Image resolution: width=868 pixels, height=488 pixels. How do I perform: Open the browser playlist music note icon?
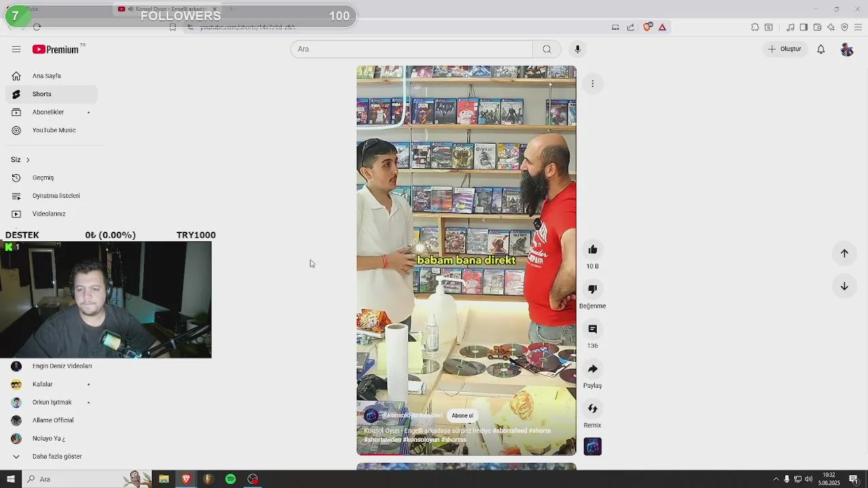click(790, 27)
